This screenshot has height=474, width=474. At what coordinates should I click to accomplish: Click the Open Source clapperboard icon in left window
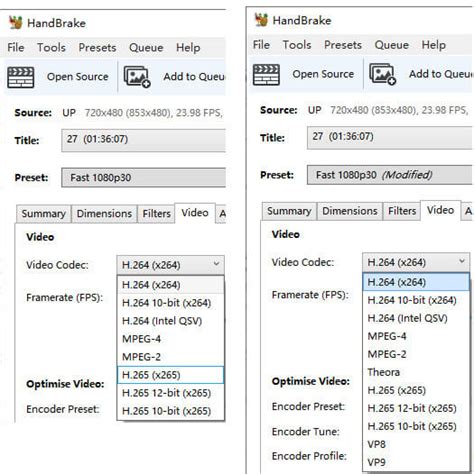tap(21, 77)
